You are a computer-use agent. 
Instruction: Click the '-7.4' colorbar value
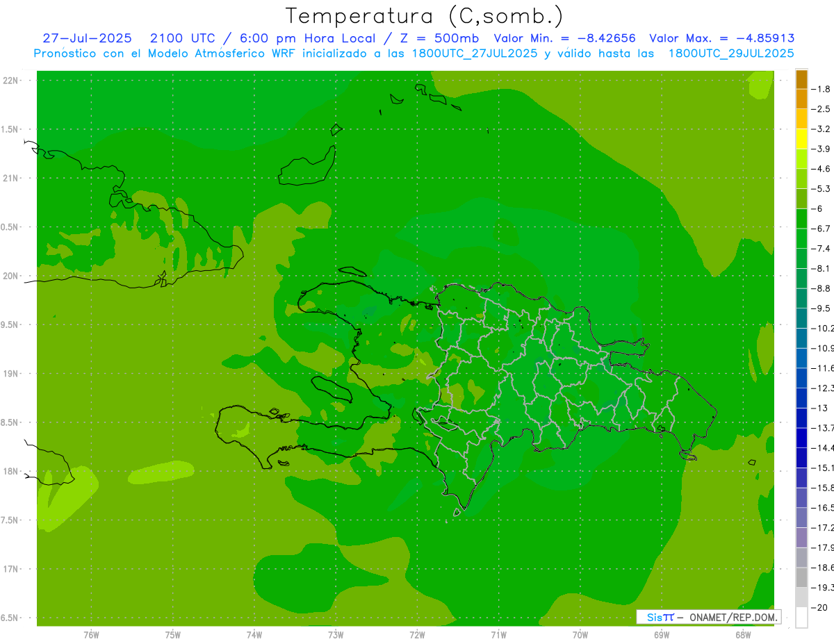click(820, 249)
